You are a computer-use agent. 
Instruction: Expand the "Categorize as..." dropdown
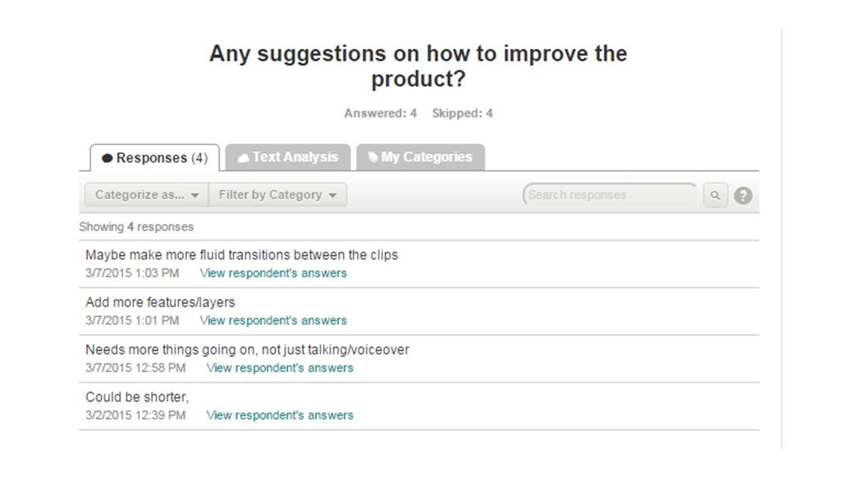(x=146, y=195)
